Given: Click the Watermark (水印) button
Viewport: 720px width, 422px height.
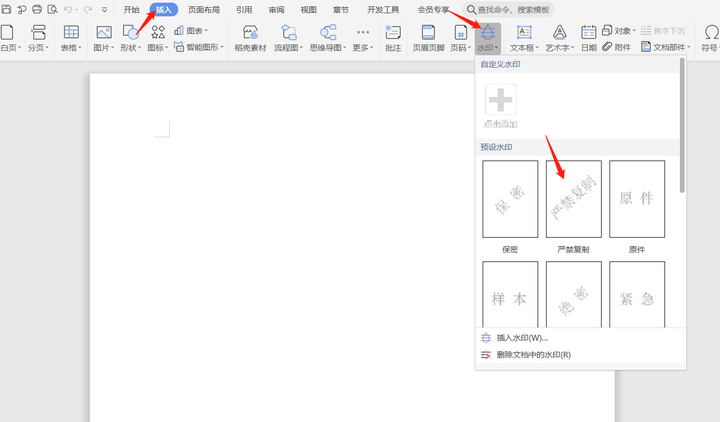Looking at the screenshot, I should 488,38.
